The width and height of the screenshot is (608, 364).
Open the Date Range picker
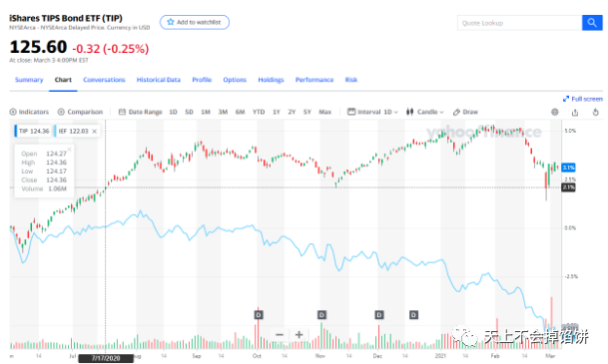pyautogui.click(x=141, y=112)
